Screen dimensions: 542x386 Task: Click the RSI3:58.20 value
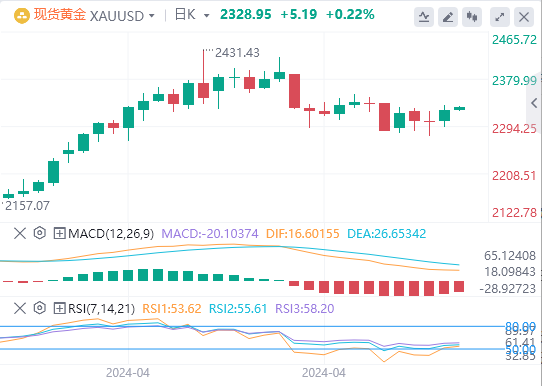[x=305, y=308]
